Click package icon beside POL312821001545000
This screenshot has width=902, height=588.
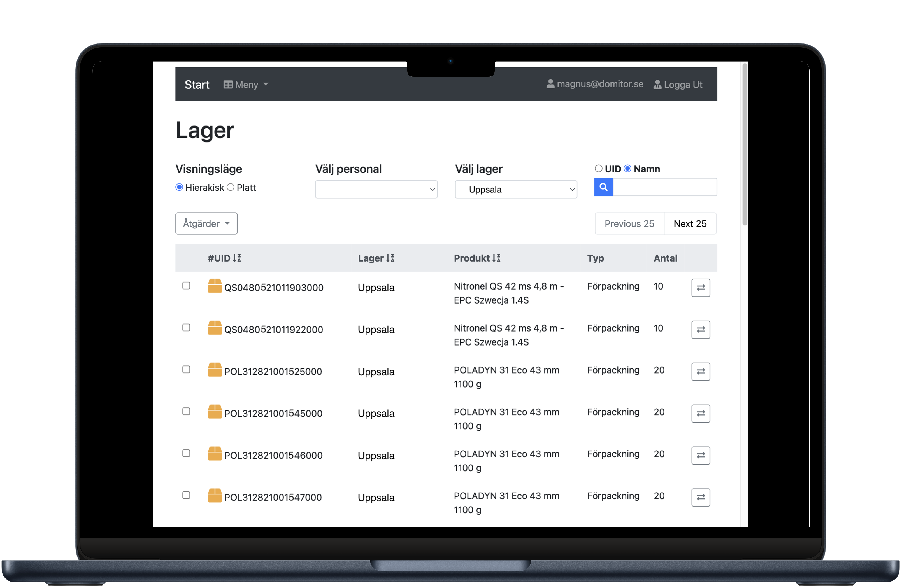[215, 412]
